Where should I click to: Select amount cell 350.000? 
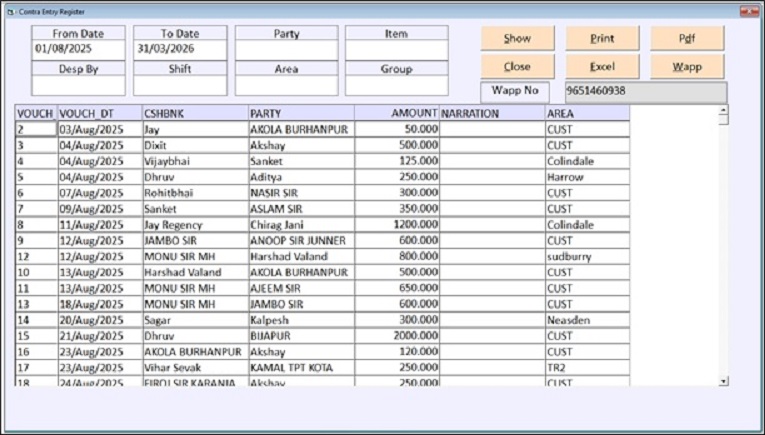[x=397, y=209]
